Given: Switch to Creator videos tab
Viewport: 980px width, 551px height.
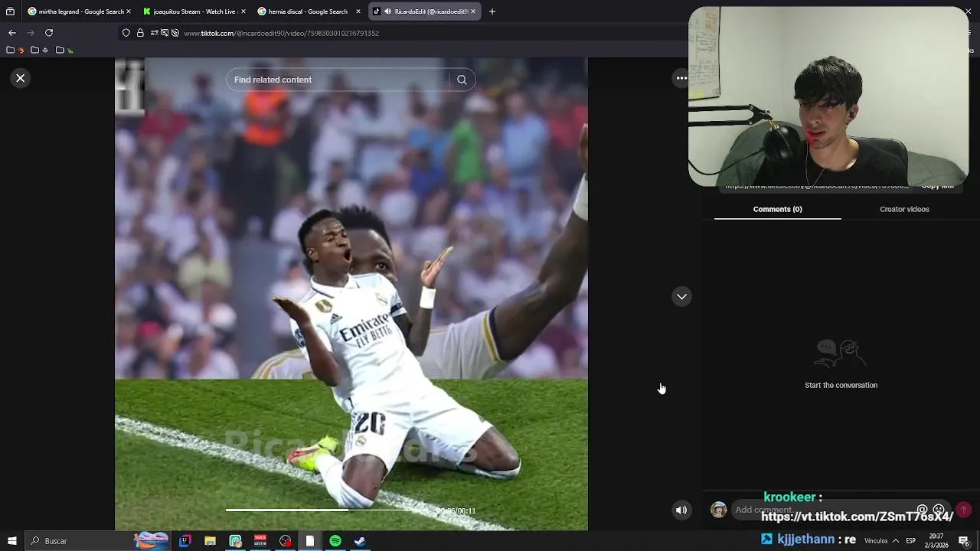Looking at the screenshot, I should point(904,209).
